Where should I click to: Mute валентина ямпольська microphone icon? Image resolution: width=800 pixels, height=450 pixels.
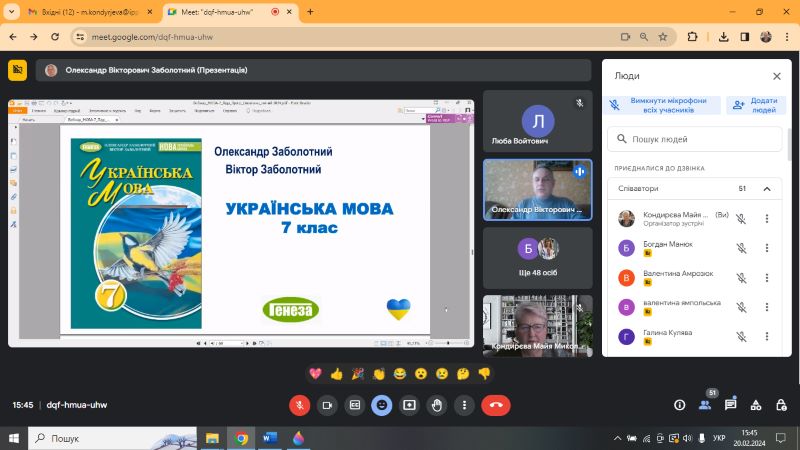[741, 307]
